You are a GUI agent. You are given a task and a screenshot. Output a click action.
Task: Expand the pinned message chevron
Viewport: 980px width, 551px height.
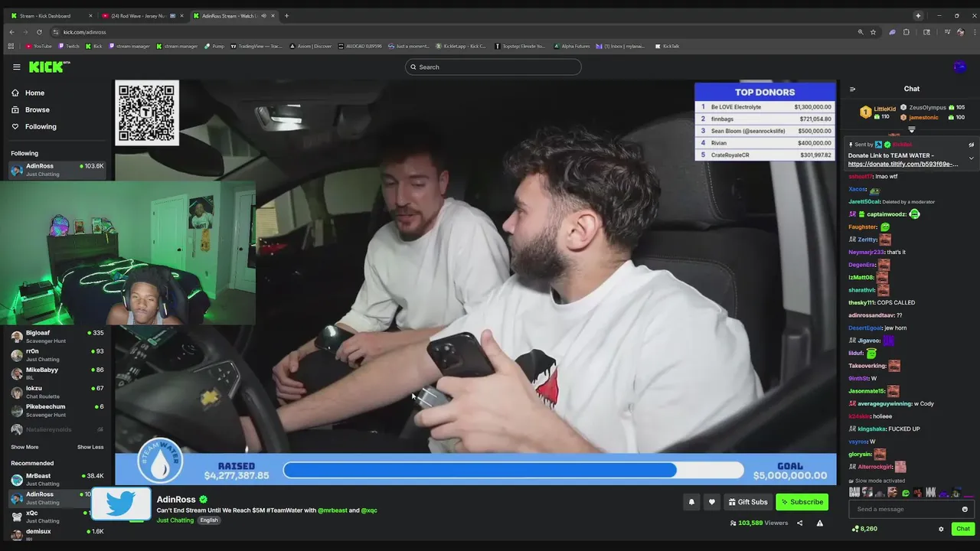pyautogui.click(x=971, y=158)
